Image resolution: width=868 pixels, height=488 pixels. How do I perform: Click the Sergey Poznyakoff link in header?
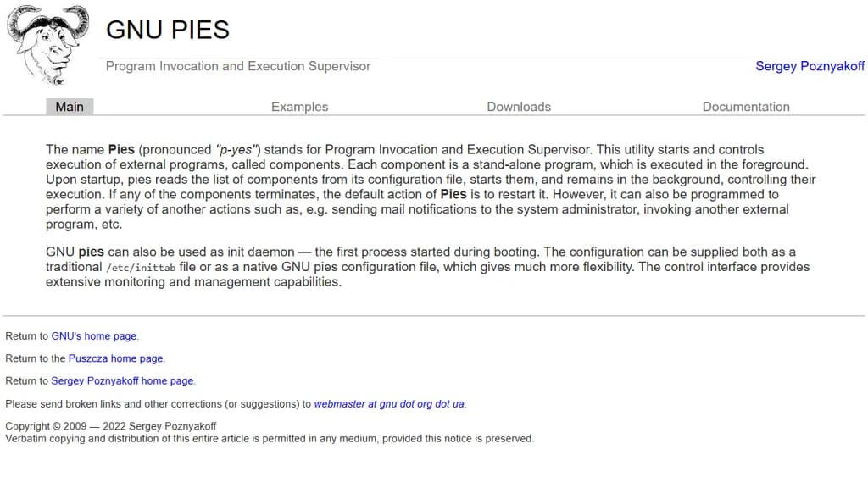coord(810,66)
